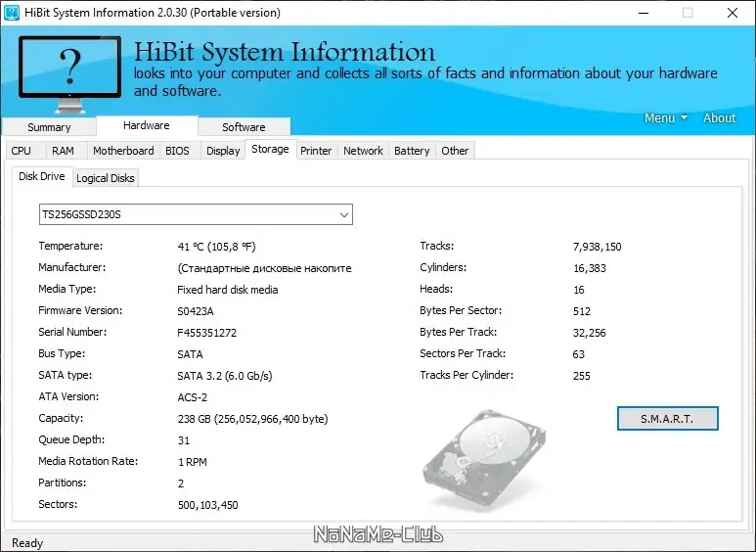This screenshot has width=756, height=552.
Task: Minimize the HiBit window
Action: 644,13
